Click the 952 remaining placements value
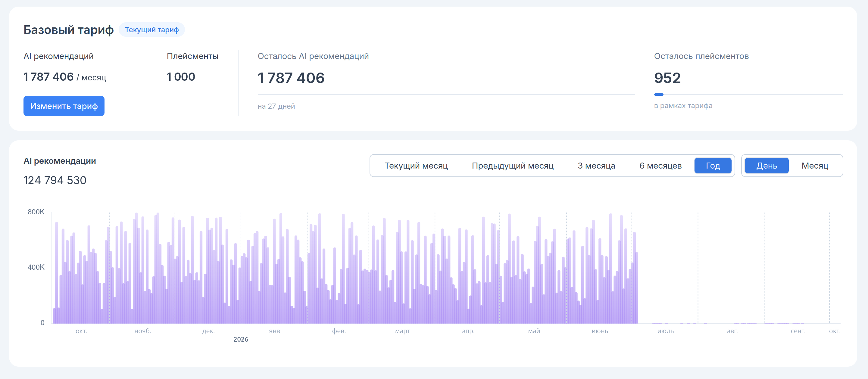 coord(667,78)
